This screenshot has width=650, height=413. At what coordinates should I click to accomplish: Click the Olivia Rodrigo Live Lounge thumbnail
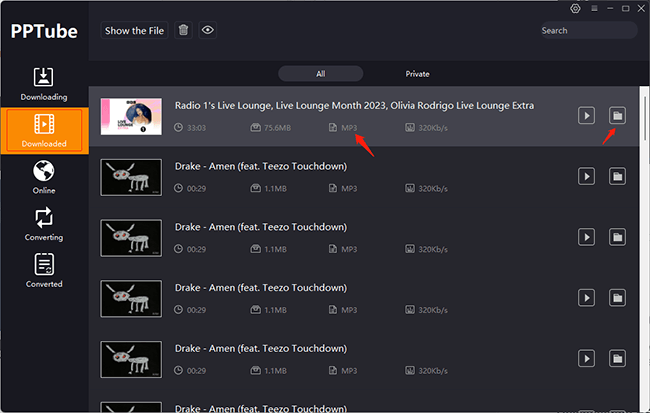point(131,117)
